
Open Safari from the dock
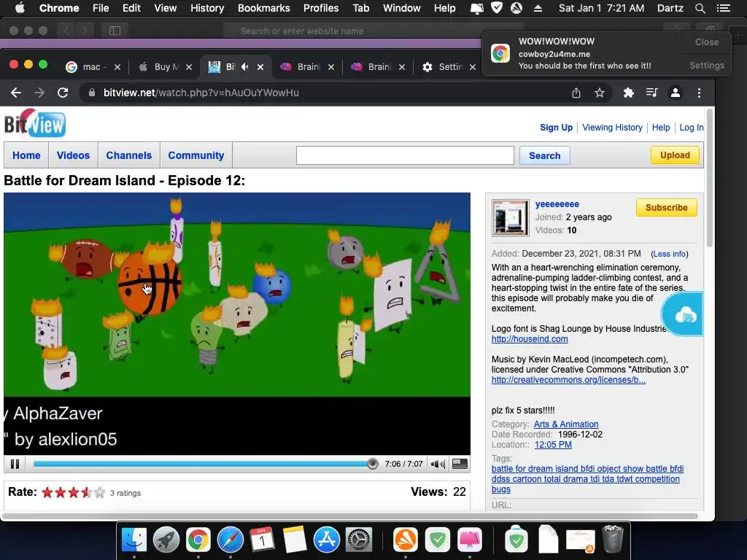[x=230, y=540]
